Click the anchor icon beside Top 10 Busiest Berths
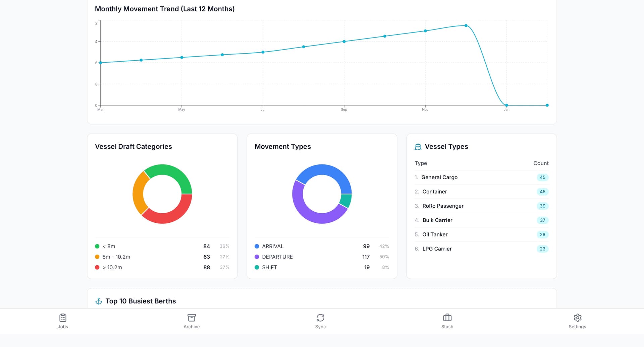 [x=98, y=301]
